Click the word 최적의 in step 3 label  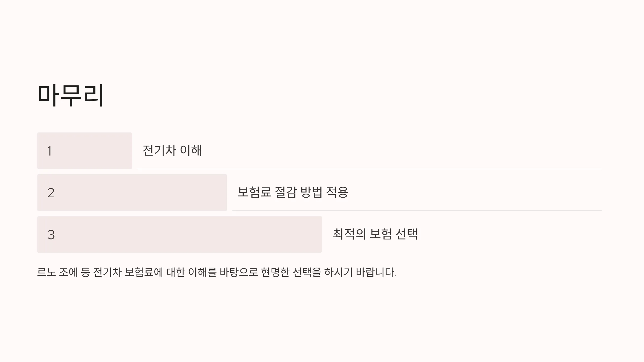[x=349, y=234]
